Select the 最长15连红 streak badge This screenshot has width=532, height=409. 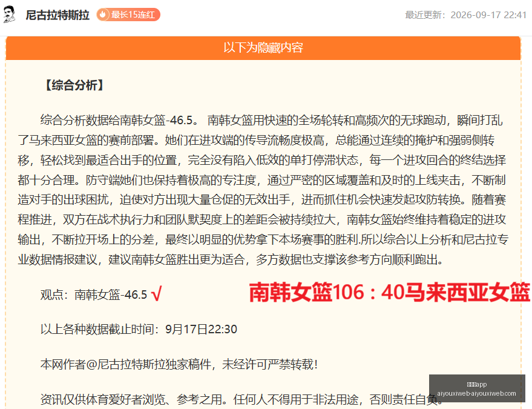coord(128,15)
